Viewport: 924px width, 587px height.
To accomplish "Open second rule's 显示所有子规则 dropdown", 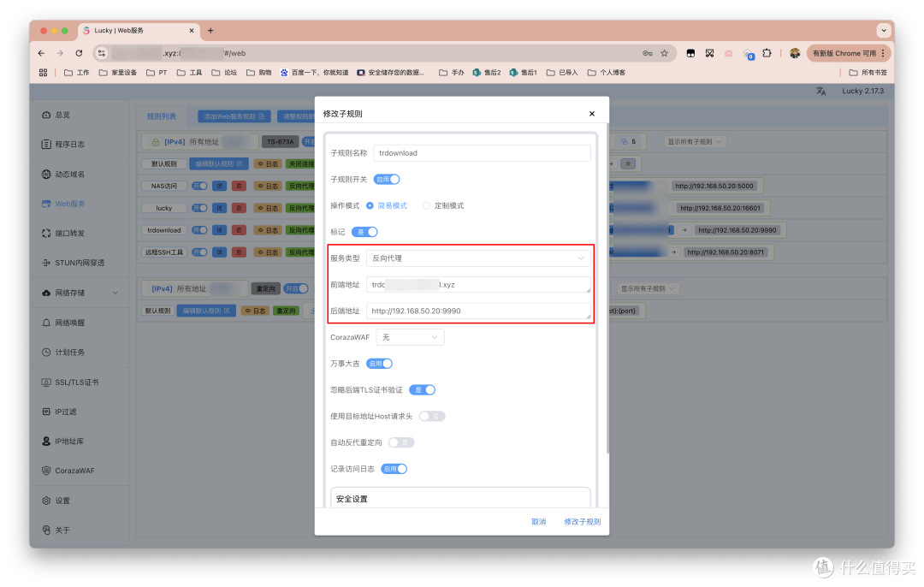I will (x=648, y=288).
